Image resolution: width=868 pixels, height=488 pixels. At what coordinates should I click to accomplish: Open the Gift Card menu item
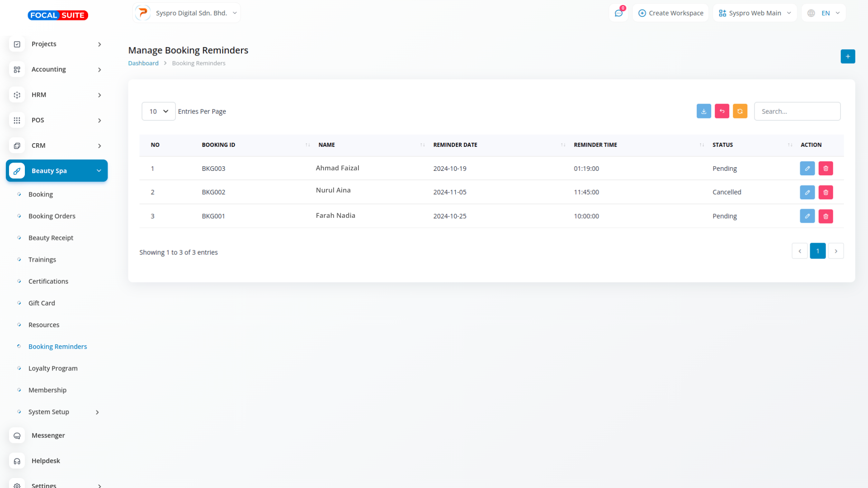[42, 303]
